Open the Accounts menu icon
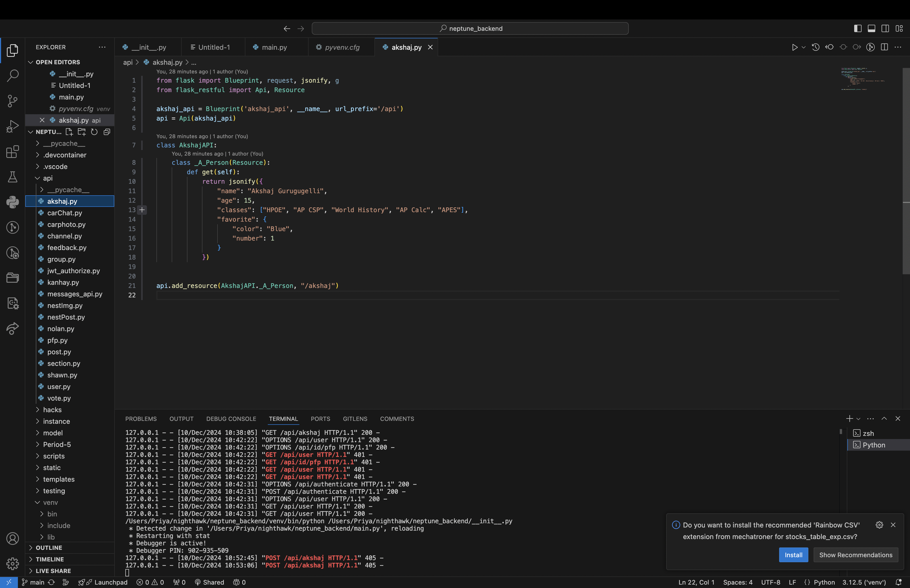This screenshot has width=910, height=588. point(13,538)
